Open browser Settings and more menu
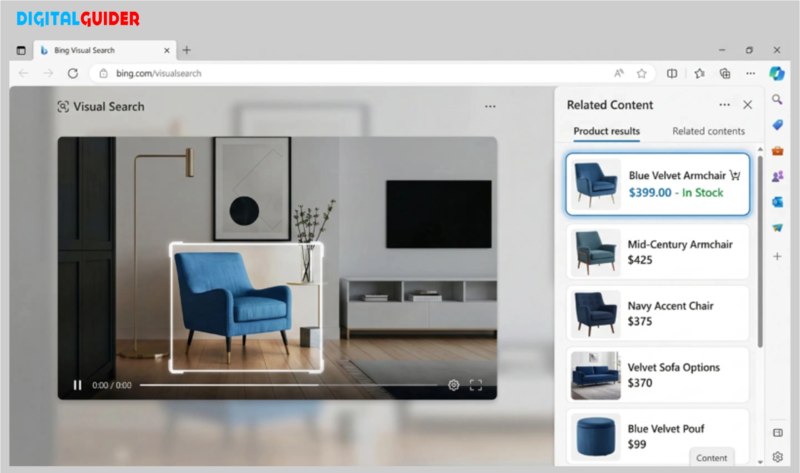 tap(751, 73)
